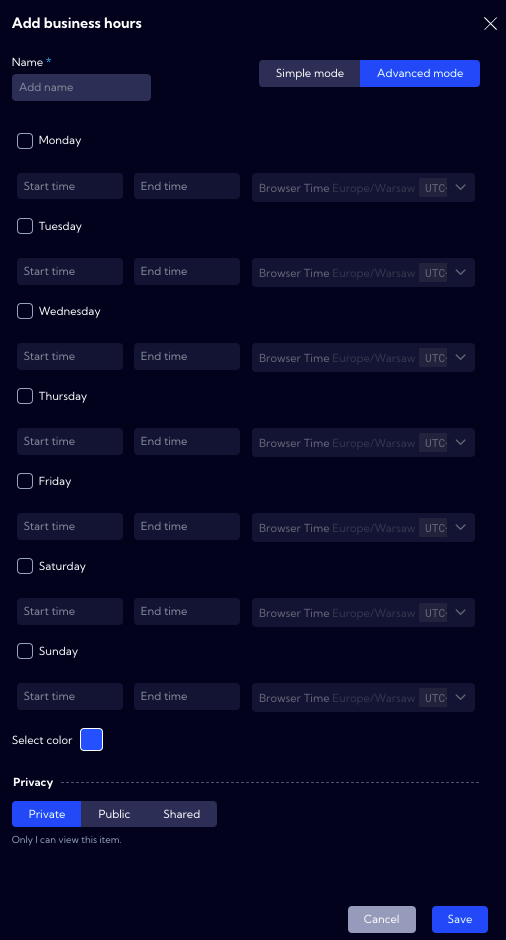Toggle the Sunday checkbox
The image size is (506, 940).
coord(25,651)
